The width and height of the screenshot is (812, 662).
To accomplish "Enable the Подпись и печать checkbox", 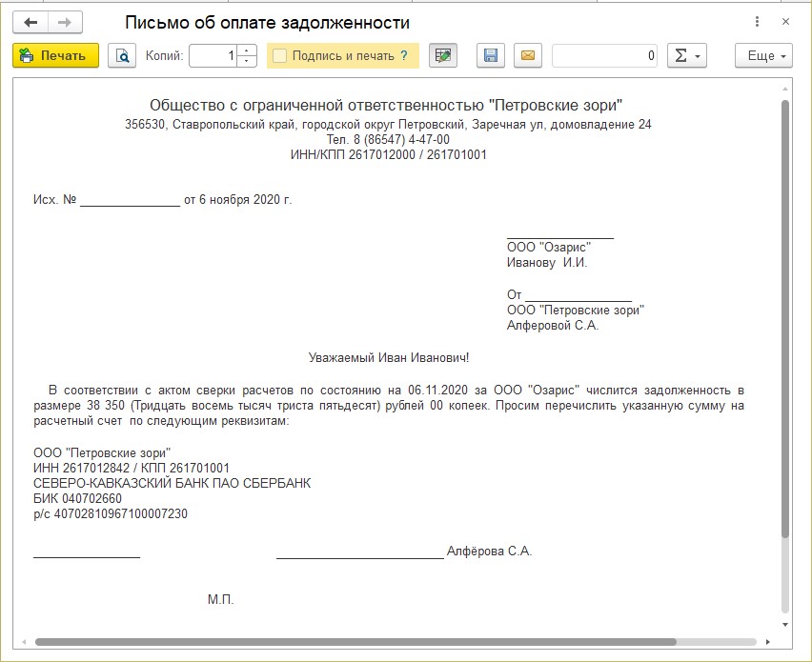I will (x=279, y=55).
